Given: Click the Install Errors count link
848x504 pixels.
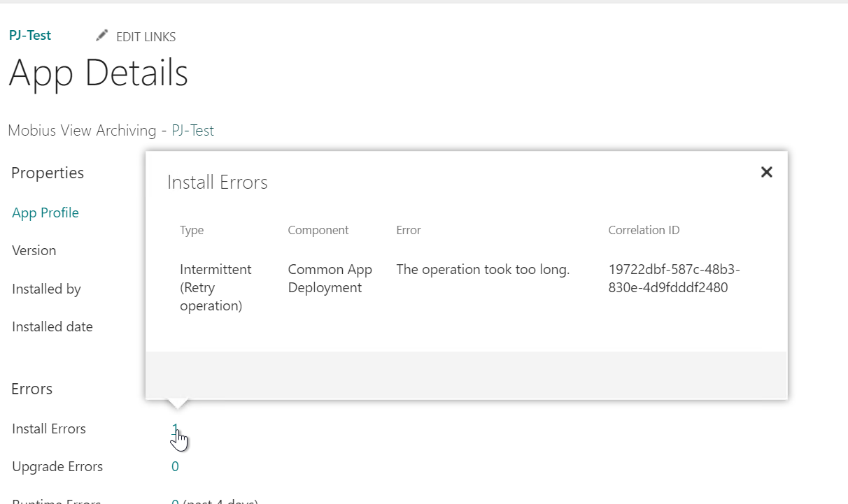Looking at the screenshot, I should tap(174, 429).
